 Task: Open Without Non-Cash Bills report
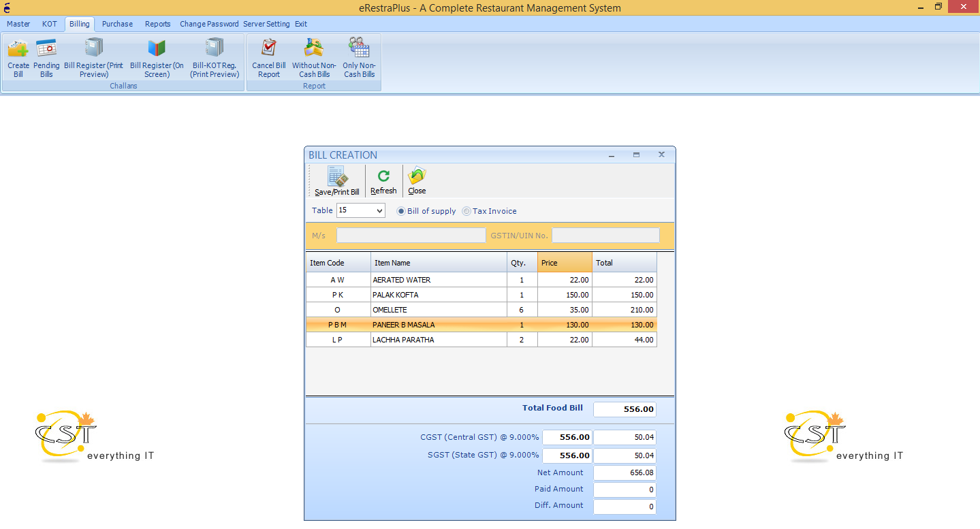(314, 58)
